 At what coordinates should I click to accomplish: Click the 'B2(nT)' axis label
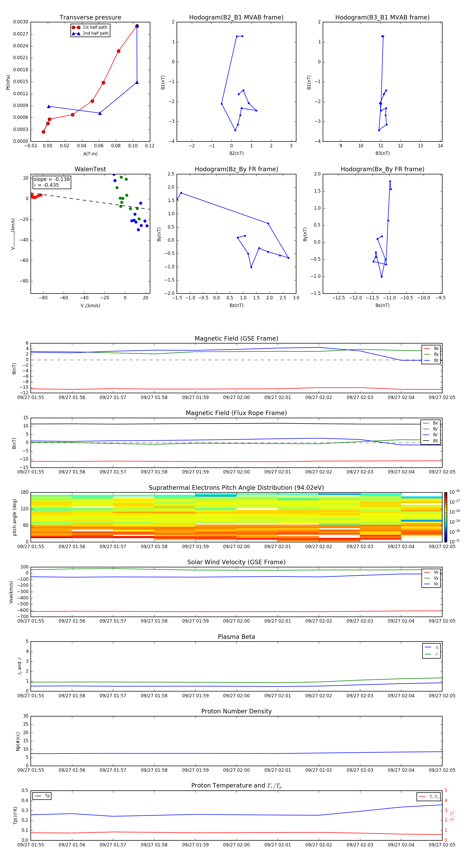[x=236, y=153]
